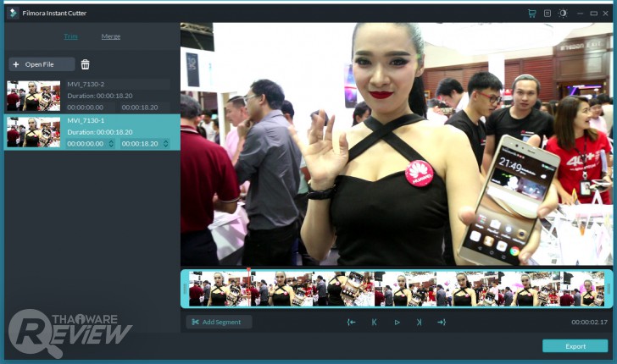
Task: Switch to the Trim tab
Action: coord(71,36)
